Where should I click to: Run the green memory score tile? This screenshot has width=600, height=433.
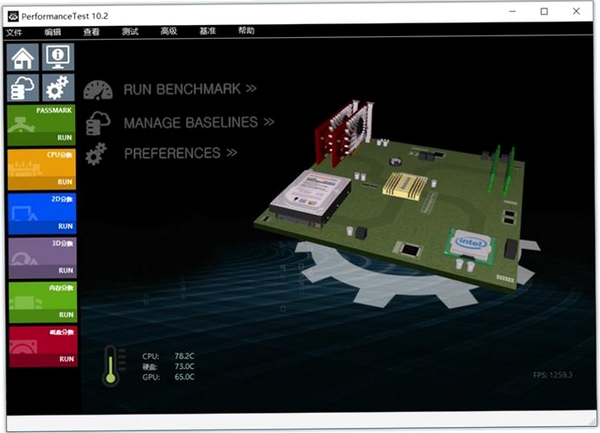42,302
